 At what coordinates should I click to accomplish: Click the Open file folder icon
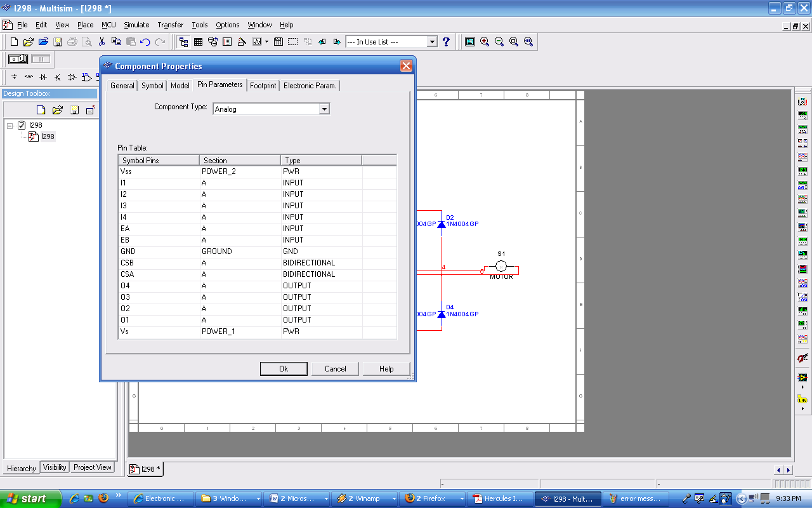[29, 42]
